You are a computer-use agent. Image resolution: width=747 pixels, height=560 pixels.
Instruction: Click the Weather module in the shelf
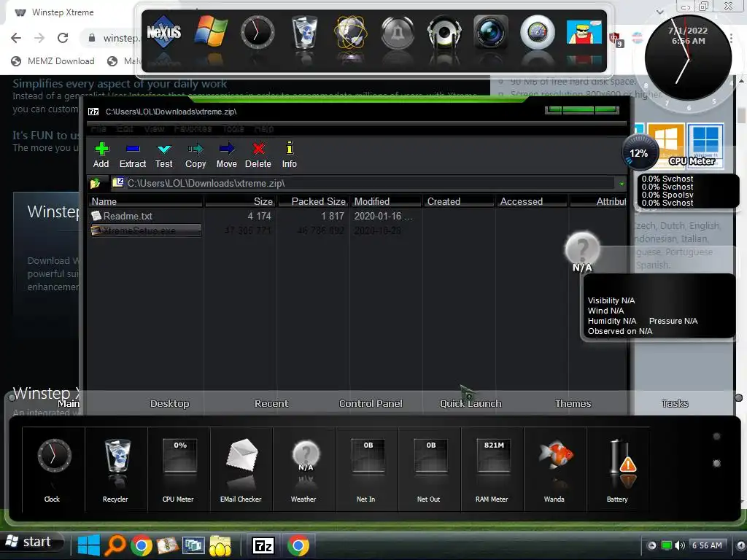tap(304, 469)
